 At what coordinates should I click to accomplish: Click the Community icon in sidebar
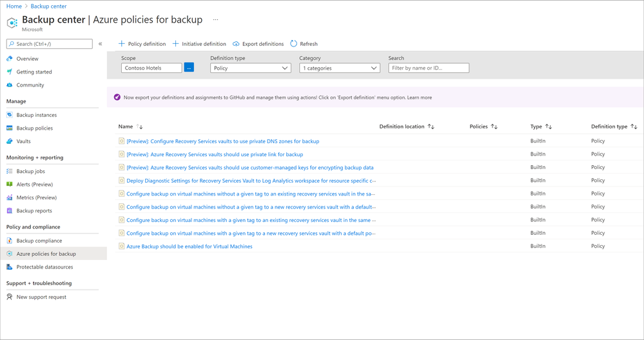(10, 85)
